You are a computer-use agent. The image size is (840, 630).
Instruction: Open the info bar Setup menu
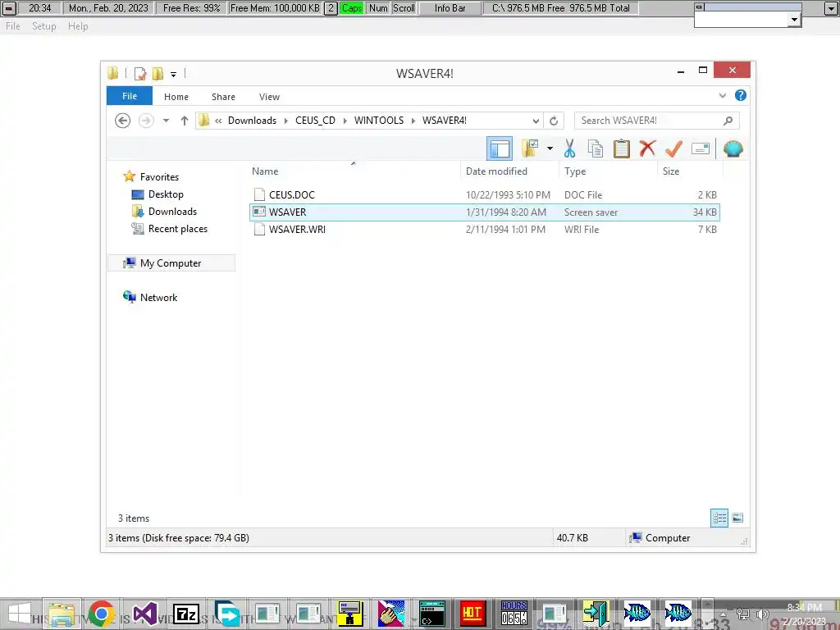[x=44, y=25]
